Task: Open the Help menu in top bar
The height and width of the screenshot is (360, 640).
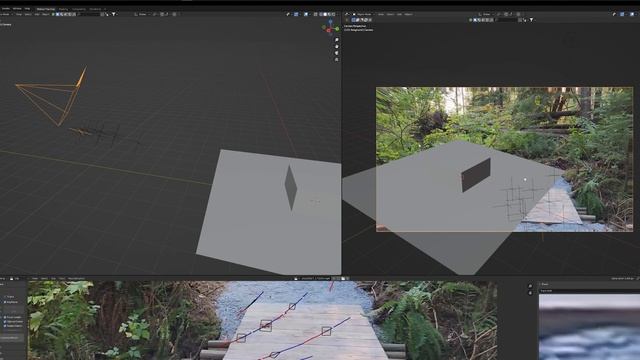Action: pos(27,9)
